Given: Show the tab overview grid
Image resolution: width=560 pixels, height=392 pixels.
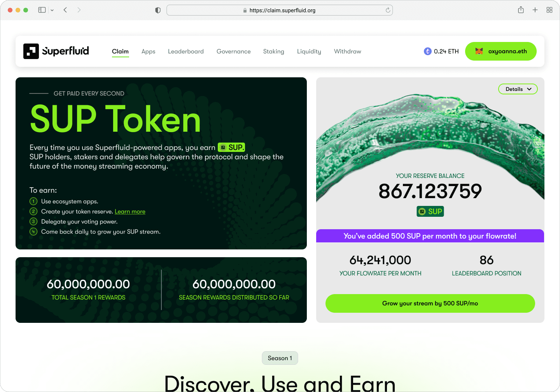Looking at the screenshot, I should click(x=549, y=10).
